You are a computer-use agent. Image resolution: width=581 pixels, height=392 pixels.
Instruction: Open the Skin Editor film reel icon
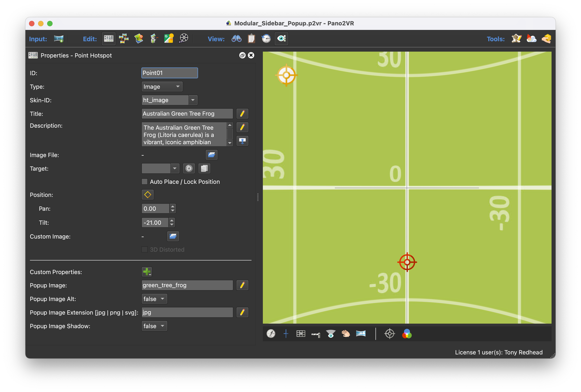coord(184,39)
